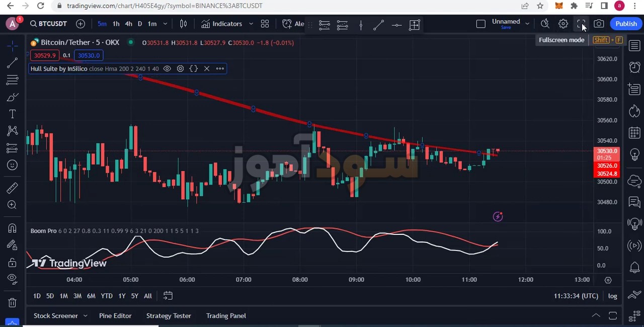Select the parallel channel tool in floating toolbar
The height and width of the screenshot is (327, 644).
pyautogui.click(x=325, y=24)
